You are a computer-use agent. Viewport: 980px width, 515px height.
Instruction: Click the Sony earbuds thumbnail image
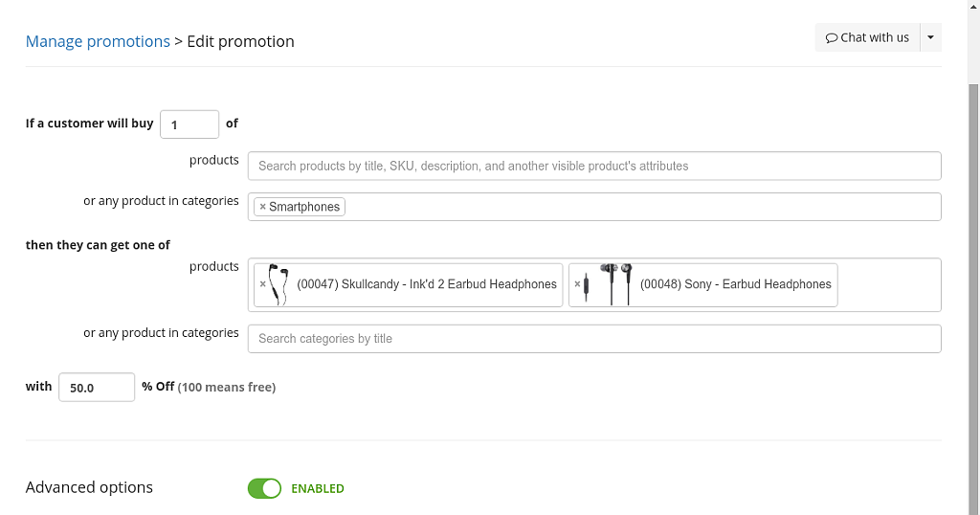(608, 284)
